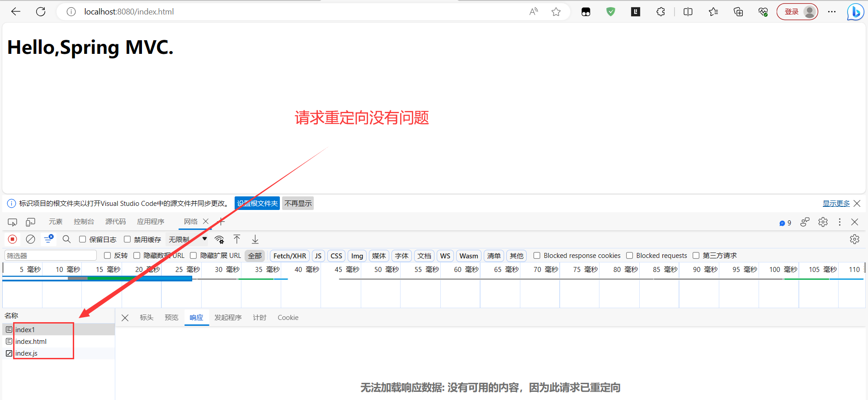Click the 9 issues counter
The height and width of the screenshot is (400, 868).
785,223
